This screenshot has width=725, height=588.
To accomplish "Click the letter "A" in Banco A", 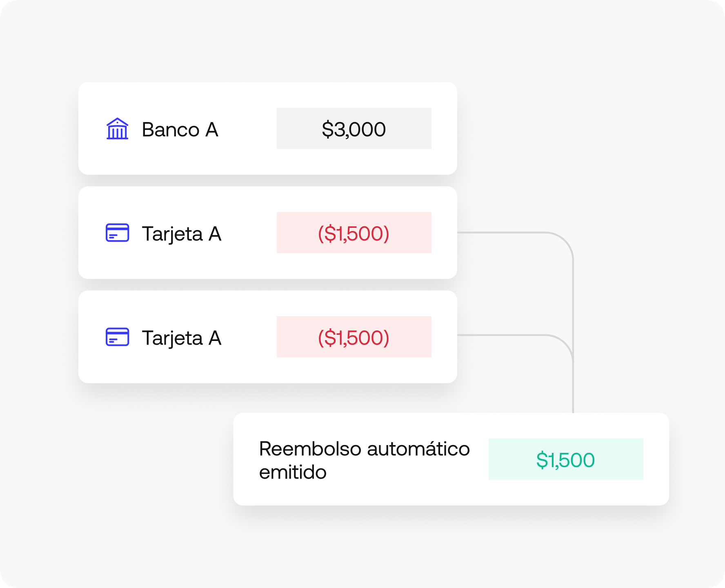I will click(x=212, y=130).
